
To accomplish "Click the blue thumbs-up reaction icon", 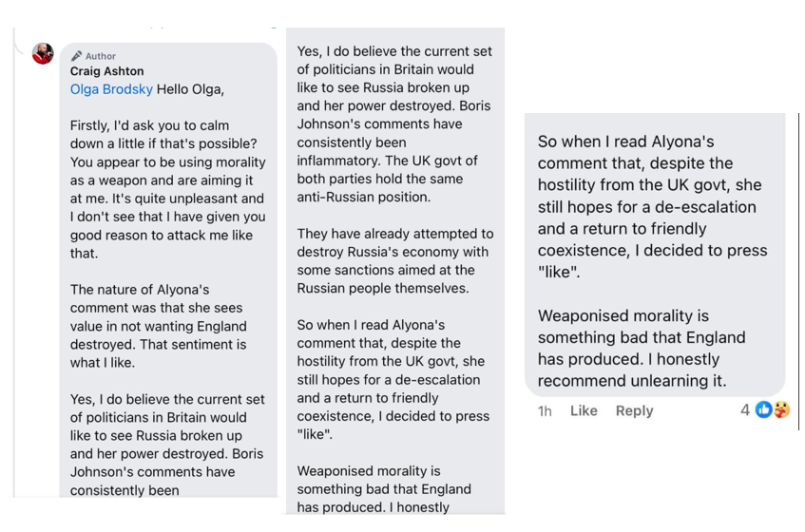I will coord(763,409).
